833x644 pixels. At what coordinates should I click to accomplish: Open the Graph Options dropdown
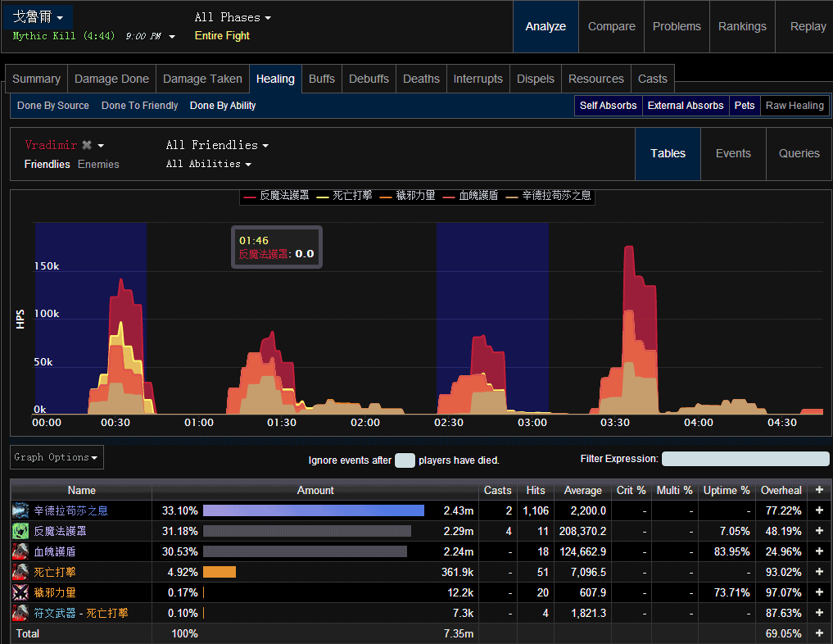(57, 457)
